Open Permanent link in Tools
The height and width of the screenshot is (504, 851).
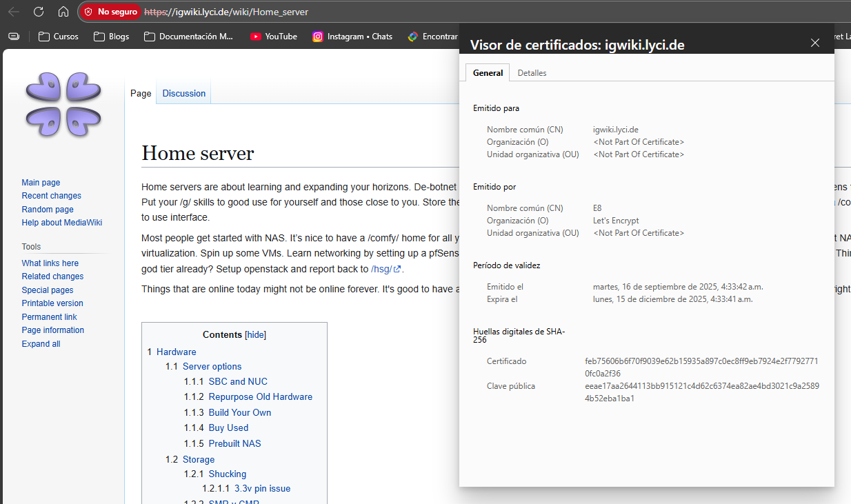tap(49, 317)
